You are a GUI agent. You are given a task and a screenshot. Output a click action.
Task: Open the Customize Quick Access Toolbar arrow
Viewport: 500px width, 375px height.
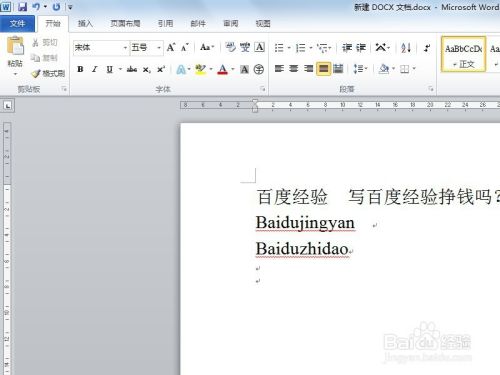click(70, 7)
